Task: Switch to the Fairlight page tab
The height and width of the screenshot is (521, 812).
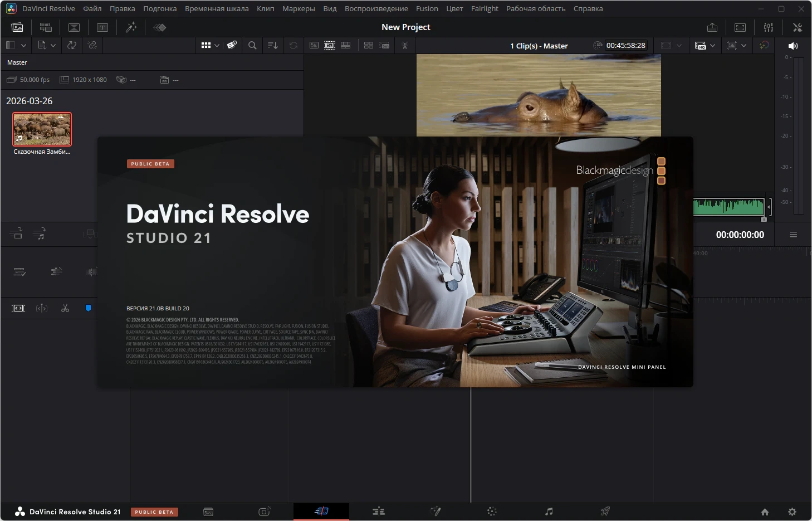Action: coord(549,512)
